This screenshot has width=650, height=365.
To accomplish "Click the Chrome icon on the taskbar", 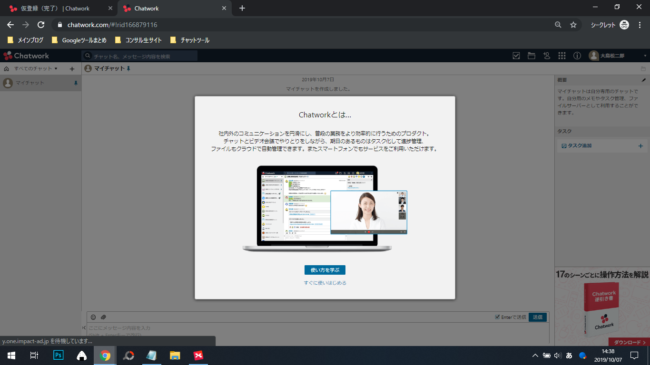I will [105, 355].
